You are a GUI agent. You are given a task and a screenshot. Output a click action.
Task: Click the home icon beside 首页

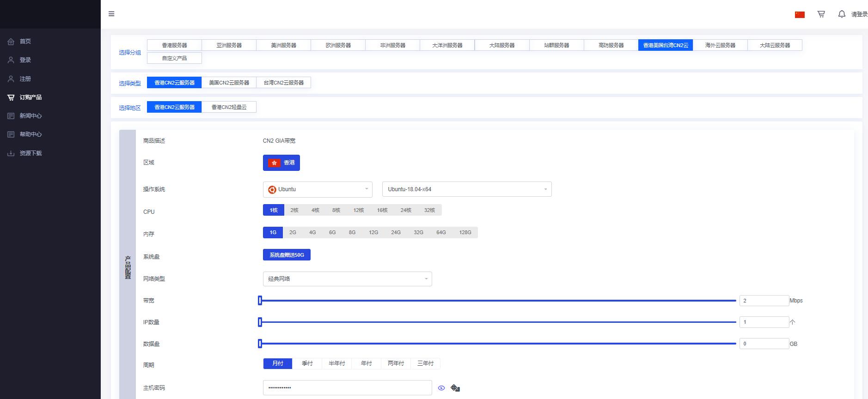tap(11, 42)
